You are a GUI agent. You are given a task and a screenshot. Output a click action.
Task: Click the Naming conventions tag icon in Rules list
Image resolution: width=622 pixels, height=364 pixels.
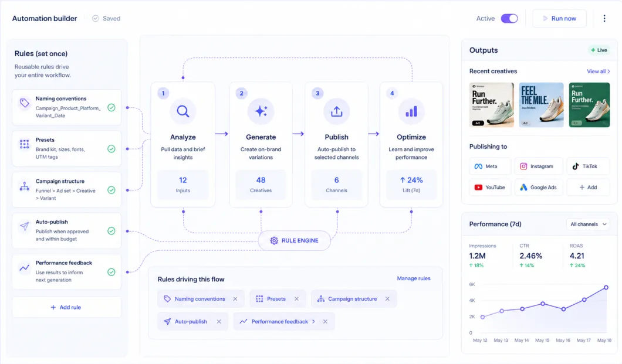24,103
